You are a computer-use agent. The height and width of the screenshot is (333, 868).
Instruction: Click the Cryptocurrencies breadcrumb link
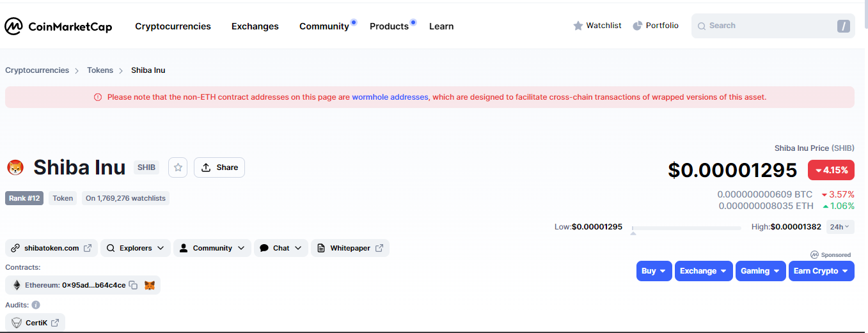coord(37,70)
